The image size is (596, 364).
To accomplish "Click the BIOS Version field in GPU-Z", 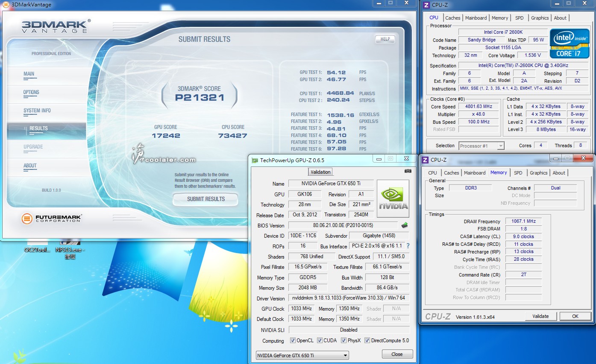I will [x=343, y=225].
